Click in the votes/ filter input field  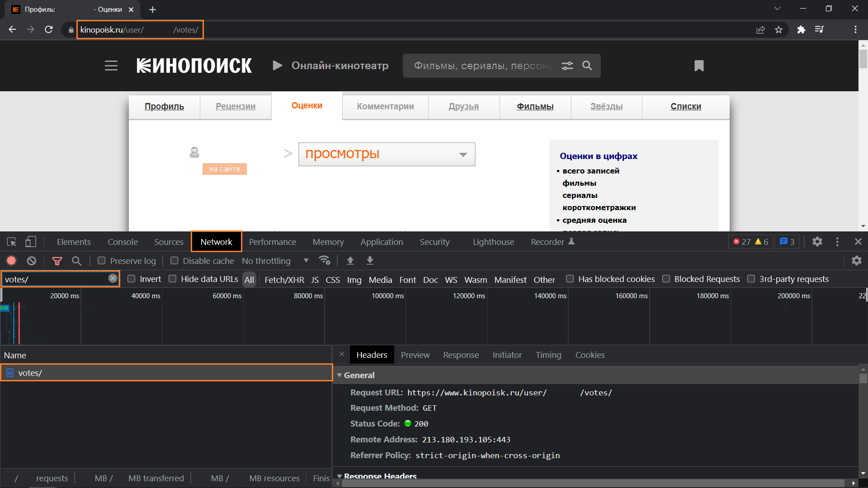click(54, 279)
